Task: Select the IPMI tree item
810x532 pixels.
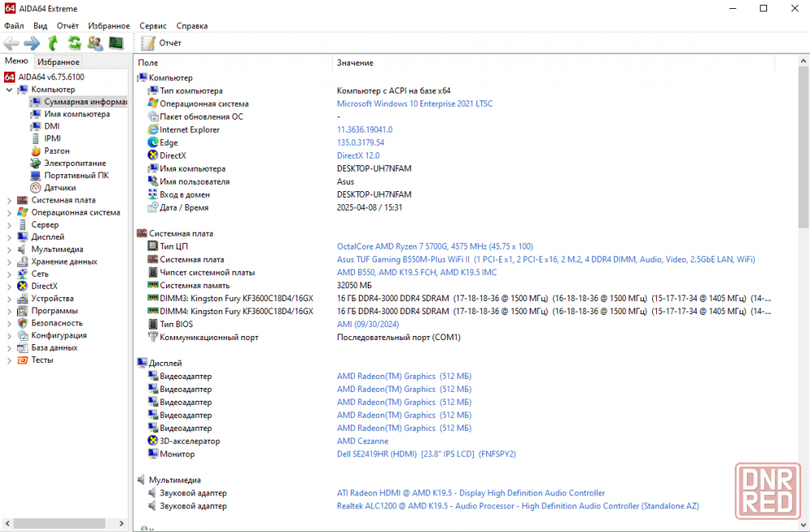Action: pyautogui.click(x=52, y=138)
